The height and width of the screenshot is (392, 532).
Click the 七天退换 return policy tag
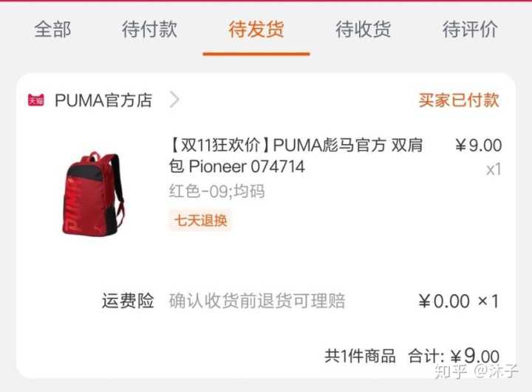click(x=200, y=221)
